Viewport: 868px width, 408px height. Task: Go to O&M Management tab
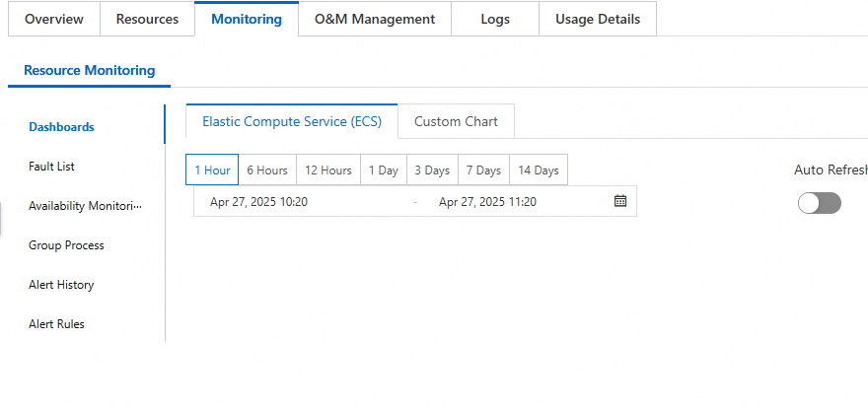point(375,19)
